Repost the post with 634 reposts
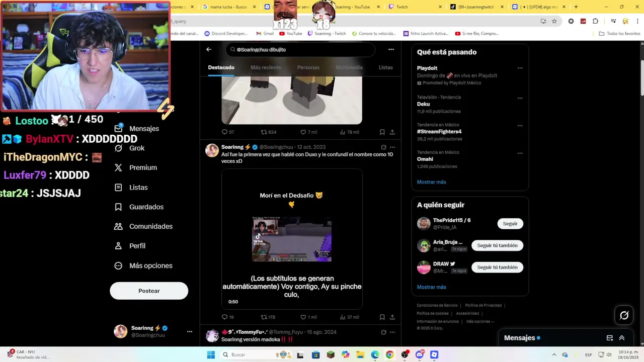Image resolution: width=644 pixels, height=362 pixels. tap(269, 132)
